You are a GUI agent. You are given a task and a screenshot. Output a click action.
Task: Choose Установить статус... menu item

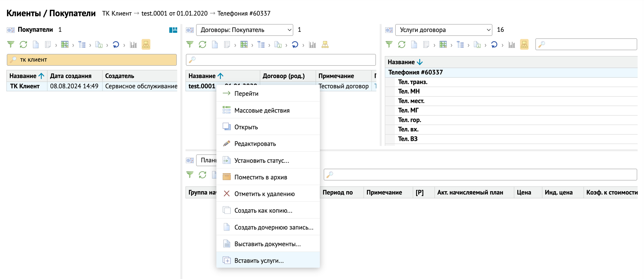tap(268, 160)
